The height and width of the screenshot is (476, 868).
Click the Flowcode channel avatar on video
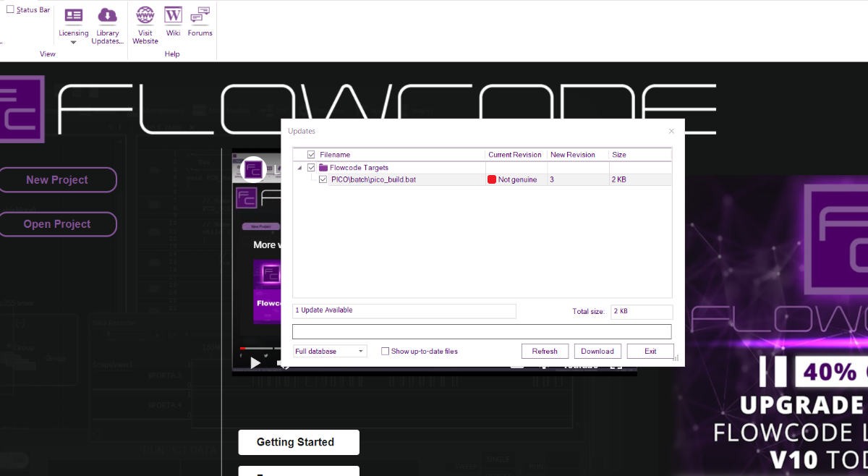253,169
